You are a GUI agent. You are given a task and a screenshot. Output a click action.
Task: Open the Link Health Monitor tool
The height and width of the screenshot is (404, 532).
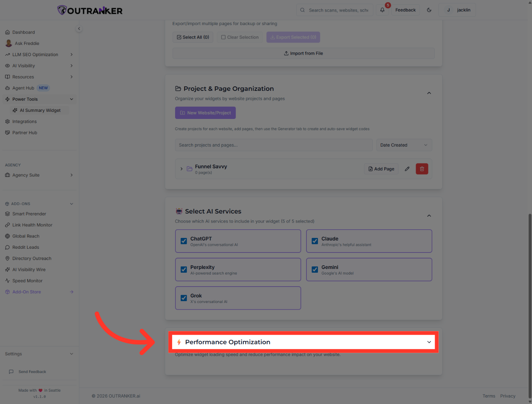tap(32, 225)
